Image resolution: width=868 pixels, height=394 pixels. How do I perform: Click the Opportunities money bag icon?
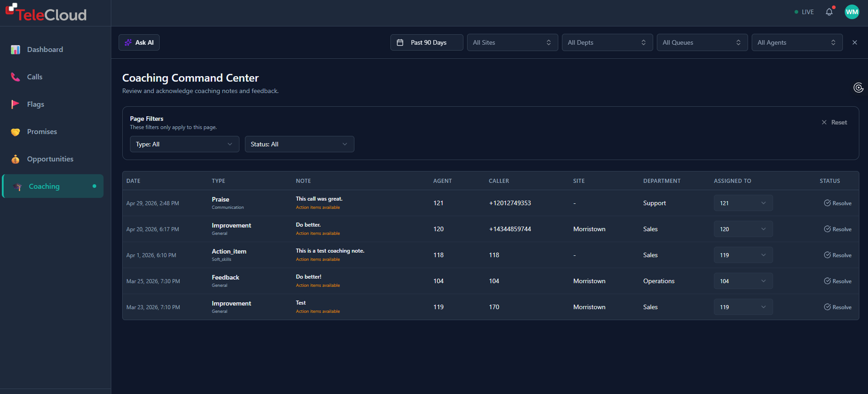[x=16, y=159]
